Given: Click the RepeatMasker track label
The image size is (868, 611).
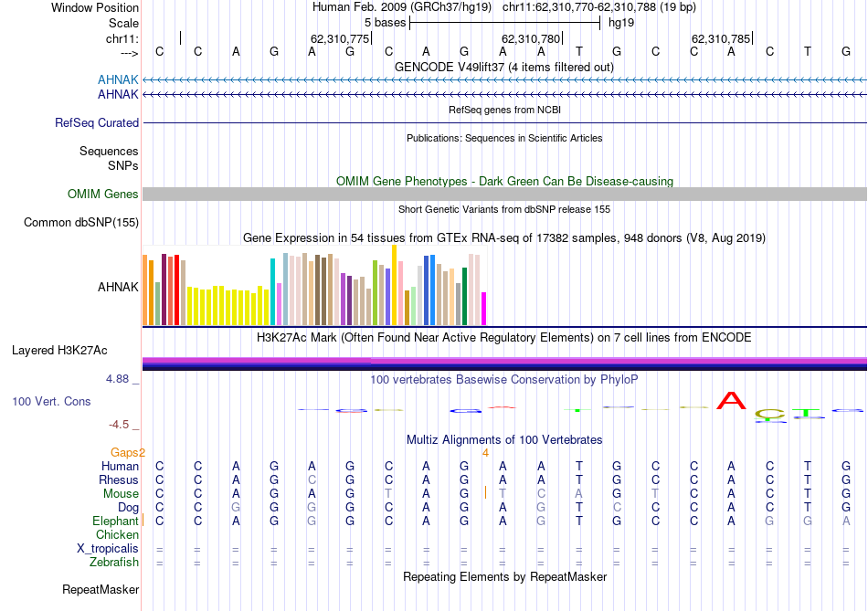Looking at the screenshot, I should coord(100,589).
